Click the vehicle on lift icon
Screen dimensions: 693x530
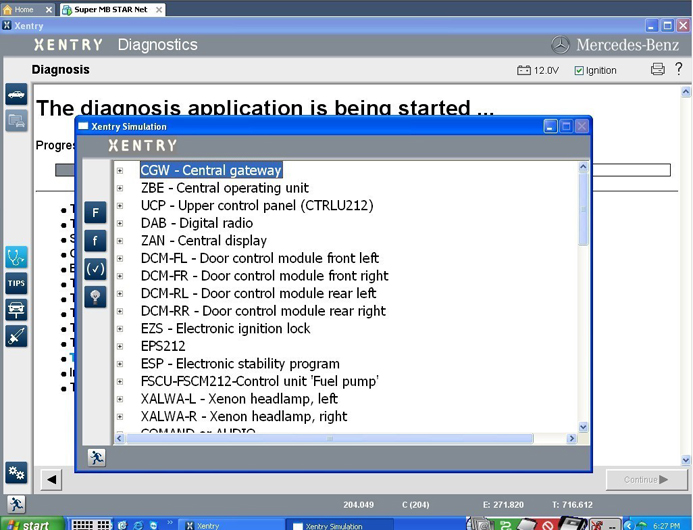[x=16, y=310]
